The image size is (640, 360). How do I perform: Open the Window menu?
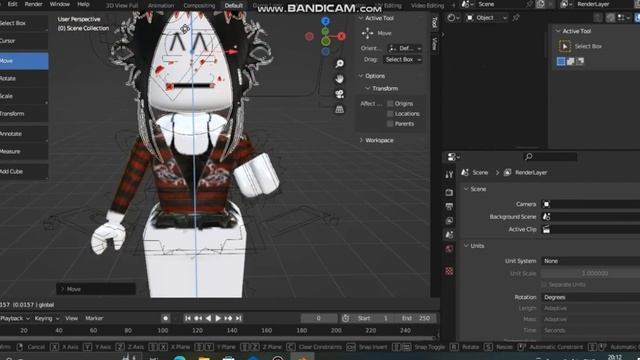point(60,4)
